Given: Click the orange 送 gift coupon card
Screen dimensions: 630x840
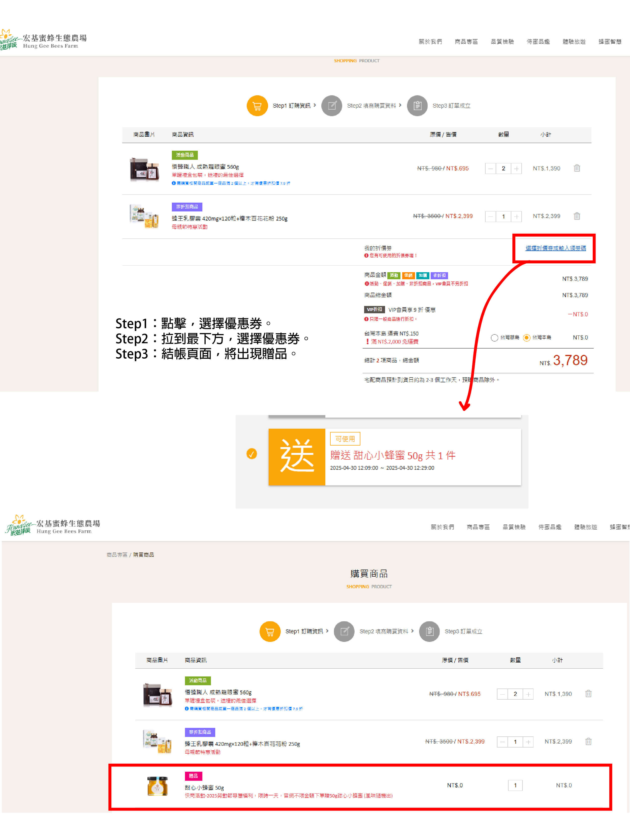Looking at the screenshot, I should 297,457.
